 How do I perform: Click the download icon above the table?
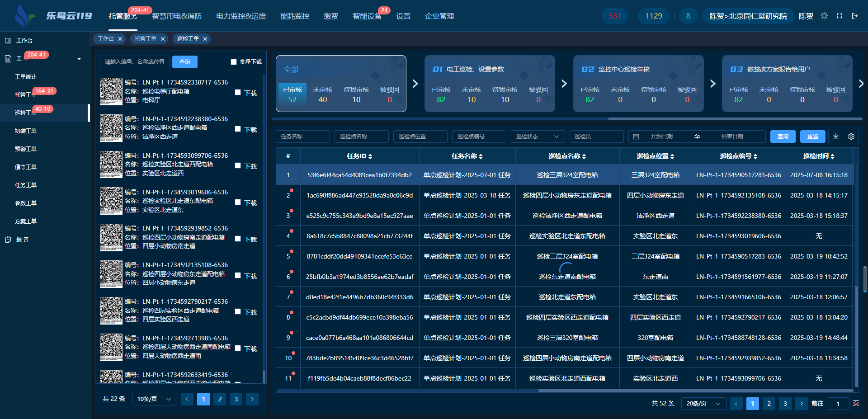tap(836, 137)
